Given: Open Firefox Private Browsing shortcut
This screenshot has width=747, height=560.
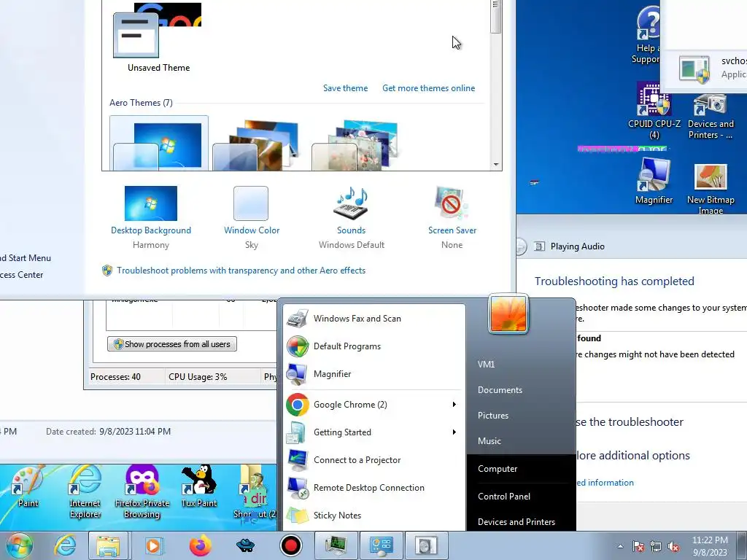Looking at the screenshot, I should pos(142,492).
